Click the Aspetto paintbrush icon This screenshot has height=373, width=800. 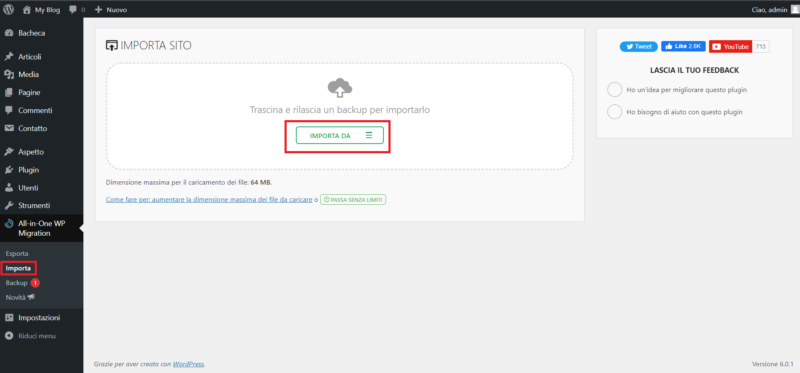click(x=9, y=152)
